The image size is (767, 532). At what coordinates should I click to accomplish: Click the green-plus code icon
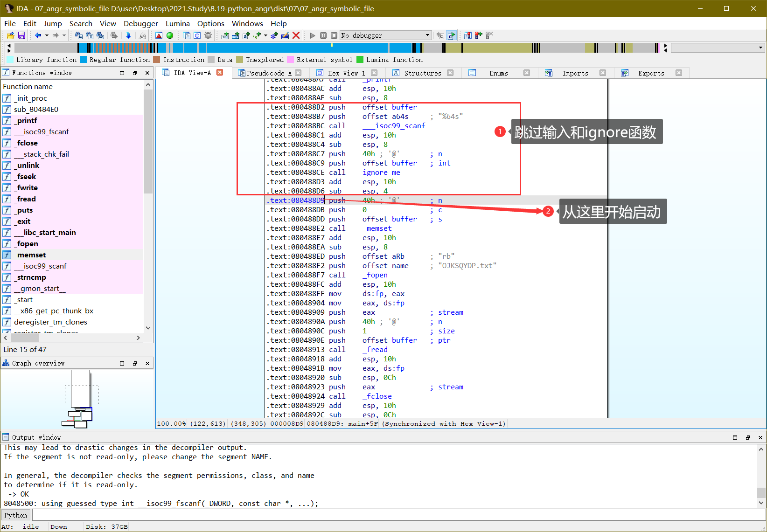[225, 35]
